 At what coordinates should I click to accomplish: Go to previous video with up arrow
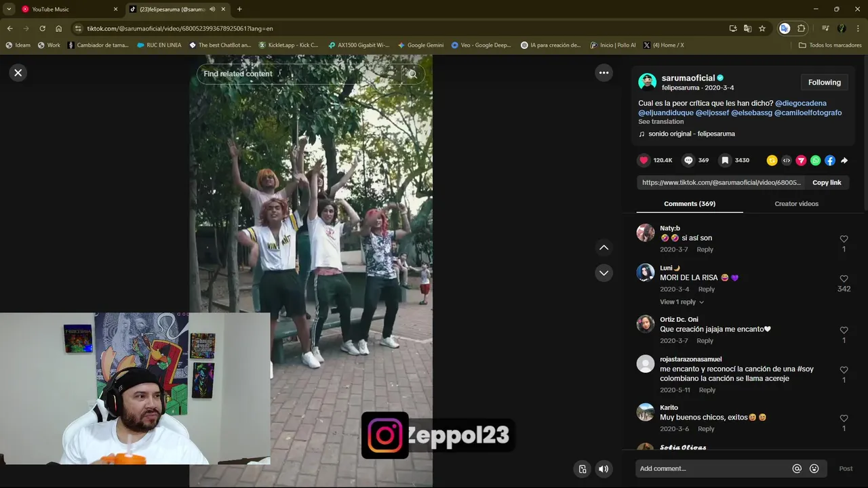(x=604, y=247)
